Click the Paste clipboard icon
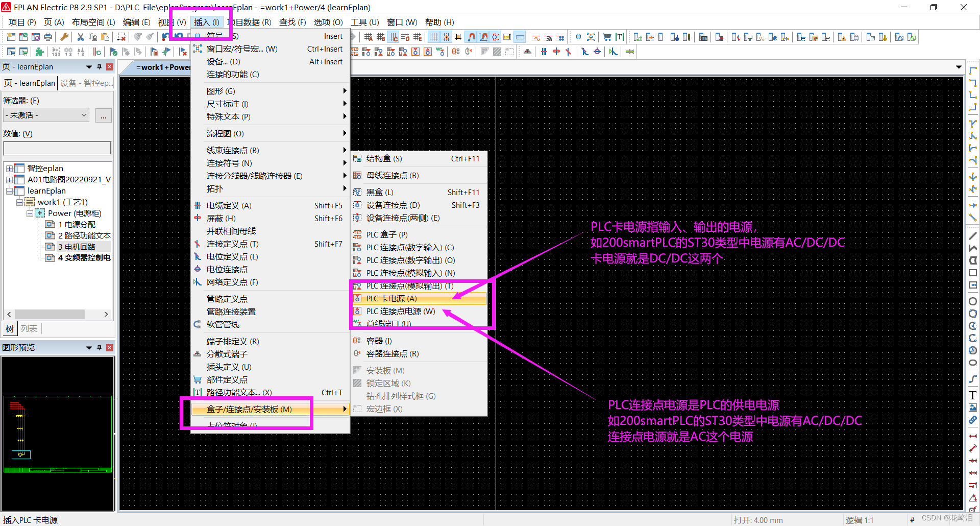980x526 pixels. 105,37
